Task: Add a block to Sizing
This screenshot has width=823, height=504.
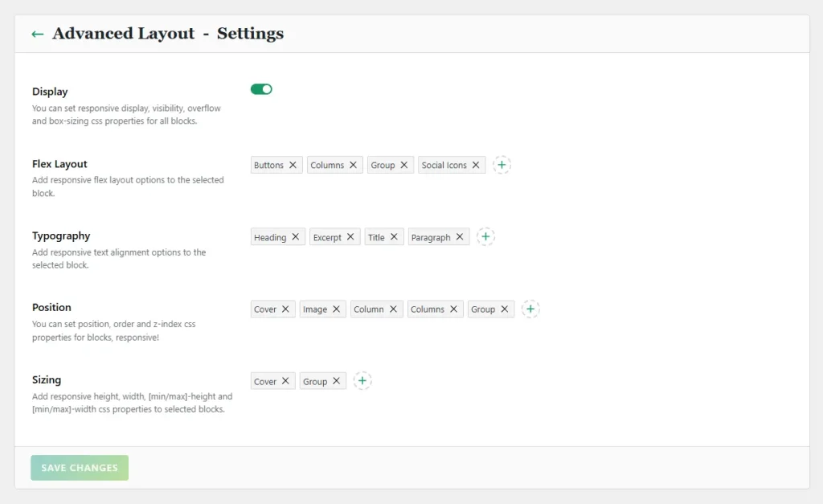Action: (362, 381)
